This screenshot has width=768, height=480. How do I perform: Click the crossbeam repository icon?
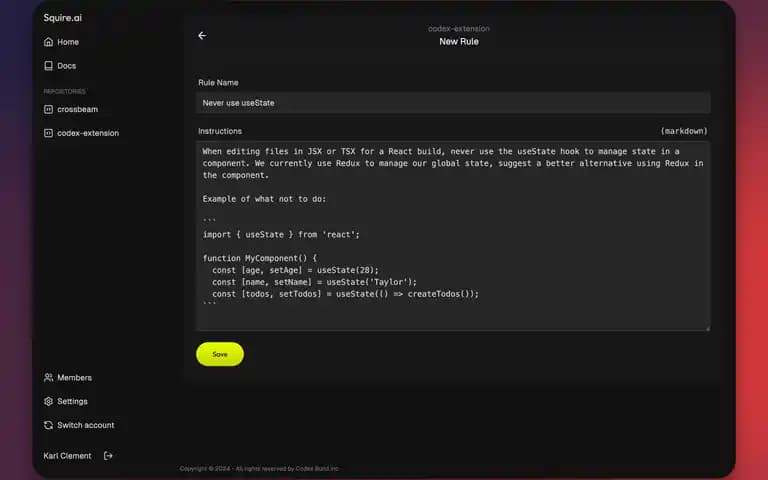click(x=48, y=109)
